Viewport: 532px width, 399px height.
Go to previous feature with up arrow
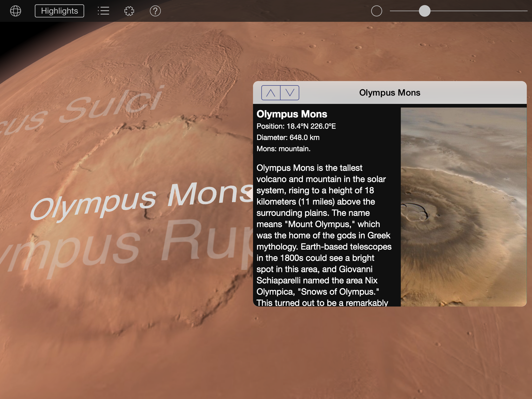(x=271, y=93)
